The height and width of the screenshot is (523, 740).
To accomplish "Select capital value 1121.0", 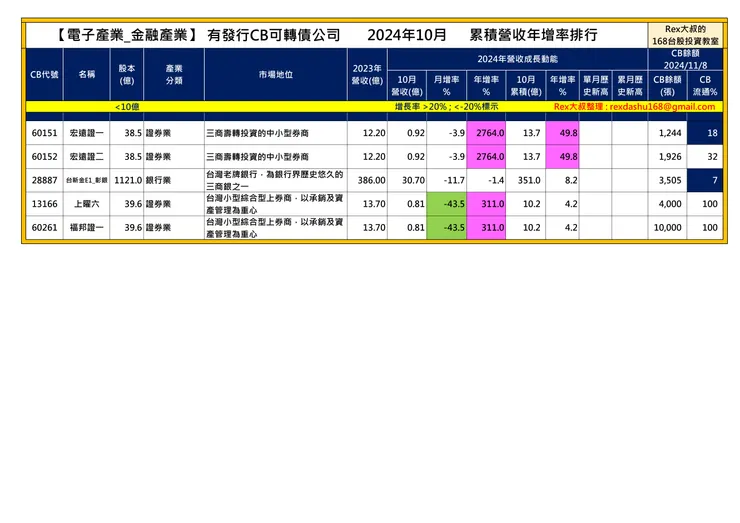I will pyautogui.click(x=128, y=180).
